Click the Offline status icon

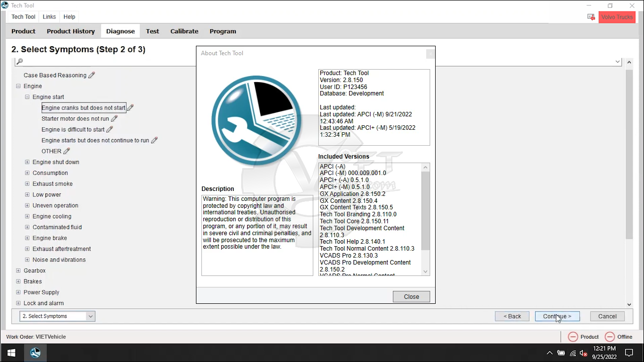(x=610, y=337)
